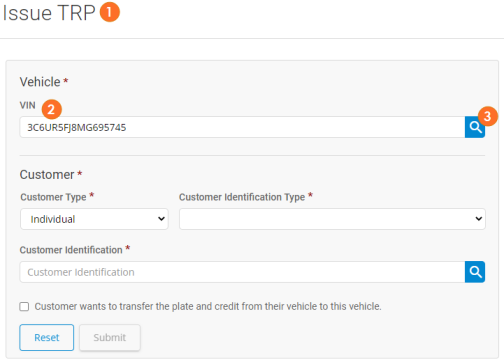Viewport: 504px width, 362px height.
Task: Open the Customer Type dropdown
Action: (94, 219)
